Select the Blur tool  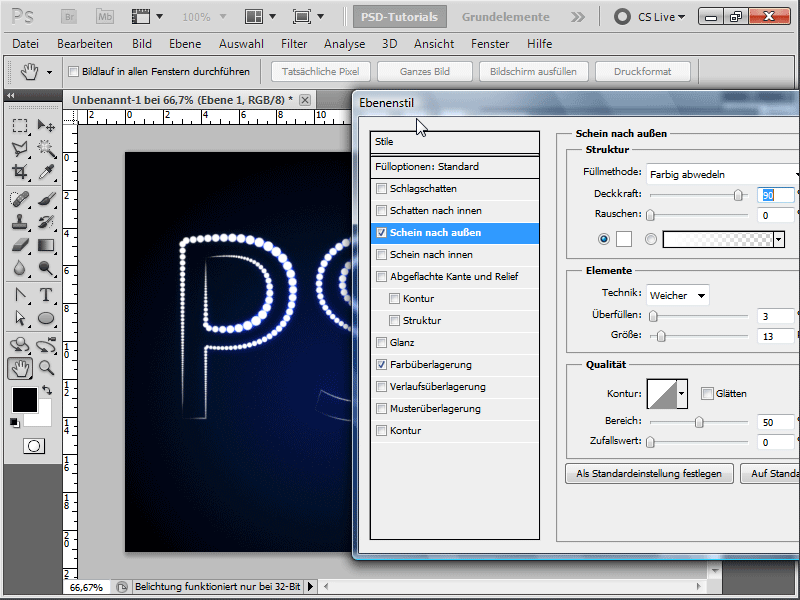20,268
